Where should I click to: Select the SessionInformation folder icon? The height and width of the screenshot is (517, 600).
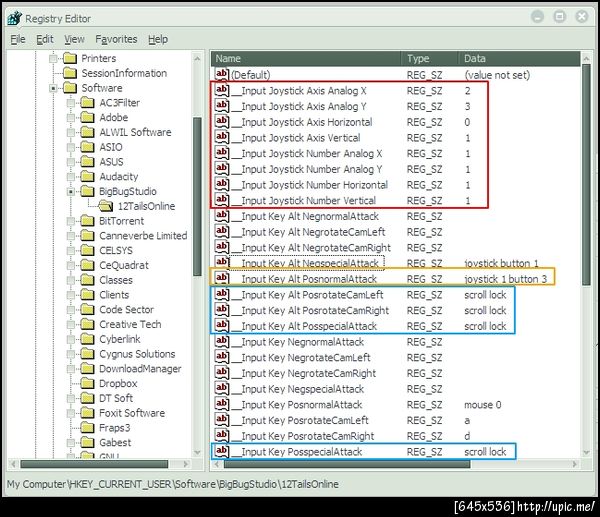coord(70,73)
